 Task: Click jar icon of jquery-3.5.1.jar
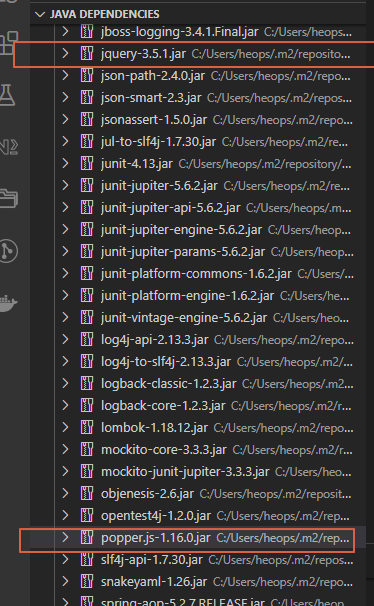pos(87,53)
